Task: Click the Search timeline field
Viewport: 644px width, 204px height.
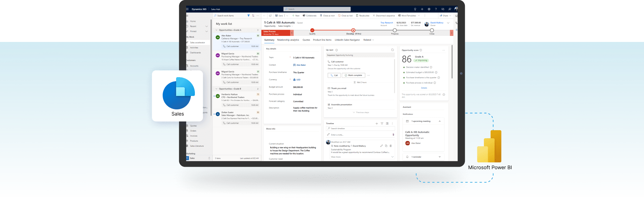Action: click(361, 129)
